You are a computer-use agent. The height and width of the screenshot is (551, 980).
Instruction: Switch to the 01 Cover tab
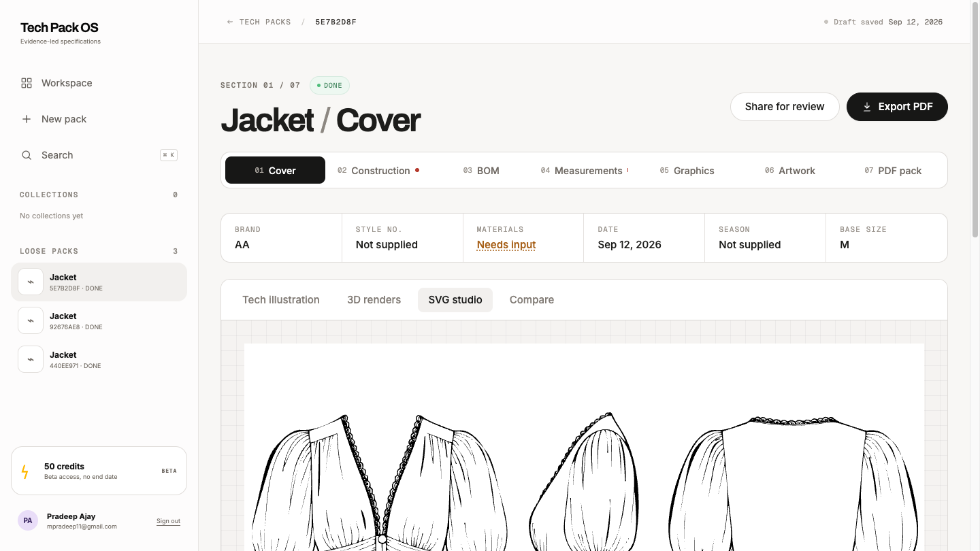tap(275, 170)
